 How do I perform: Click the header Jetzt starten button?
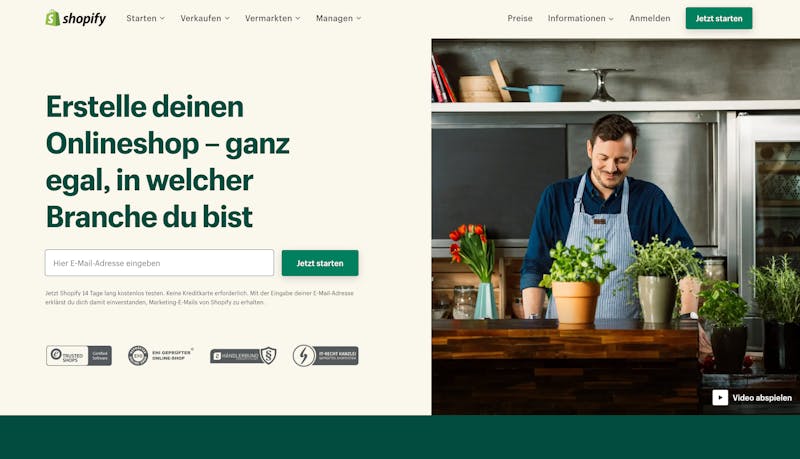719,18
